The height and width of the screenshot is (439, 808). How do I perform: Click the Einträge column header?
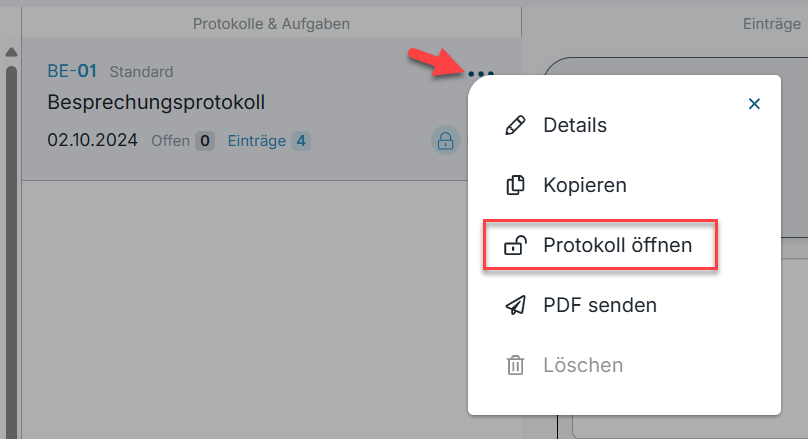click(x=771, y=24)
